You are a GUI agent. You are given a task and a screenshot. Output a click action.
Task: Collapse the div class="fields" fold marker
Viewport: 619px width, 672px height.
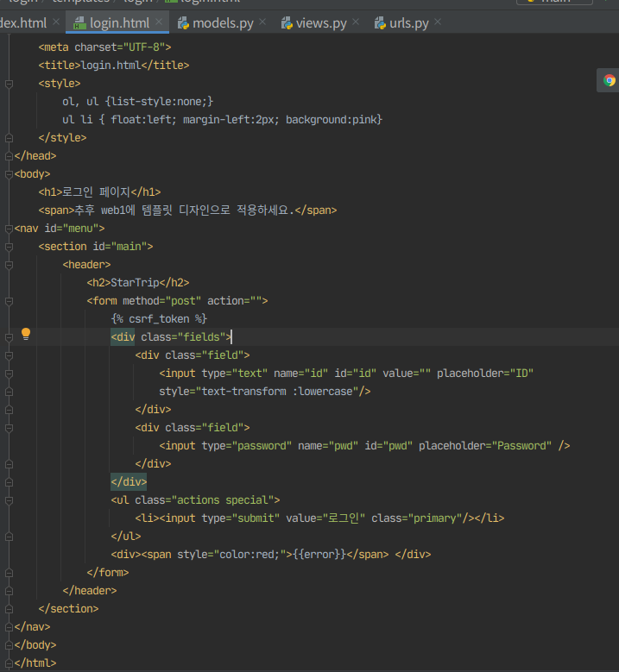tap(9, 337)
